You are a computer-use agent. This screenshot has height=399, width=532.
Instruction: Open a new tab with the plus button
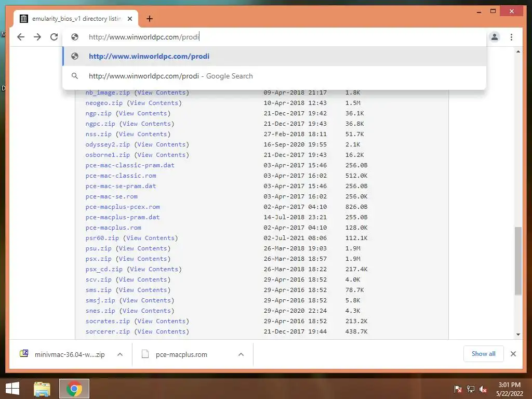coord(149,19)
